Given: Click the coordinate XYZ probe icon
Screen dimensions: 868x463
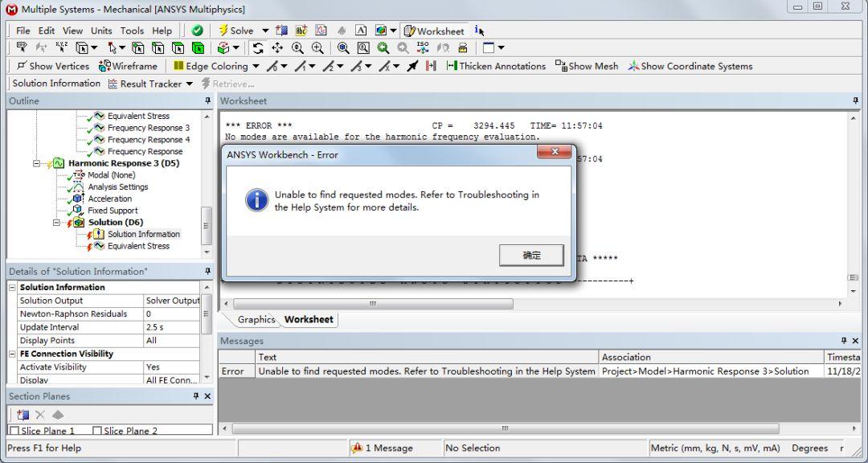Looking at the screenshot, I should tap(61, 48).
